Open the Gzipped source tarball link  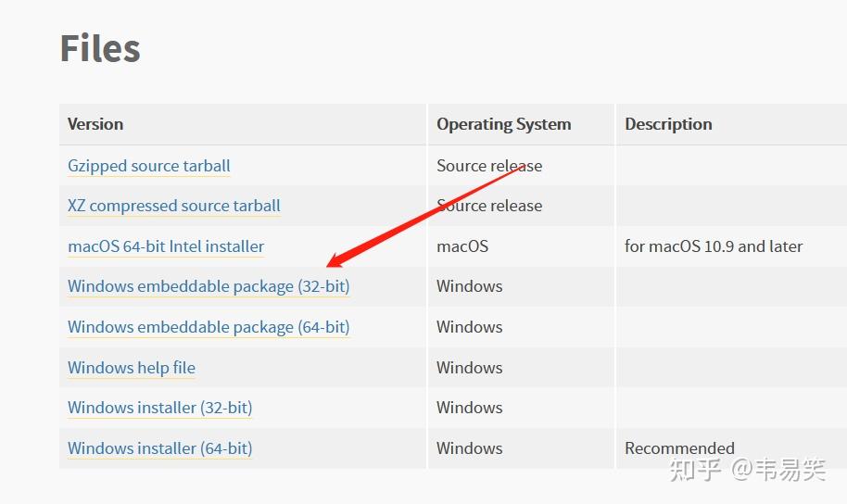click(x=148, y=166)
